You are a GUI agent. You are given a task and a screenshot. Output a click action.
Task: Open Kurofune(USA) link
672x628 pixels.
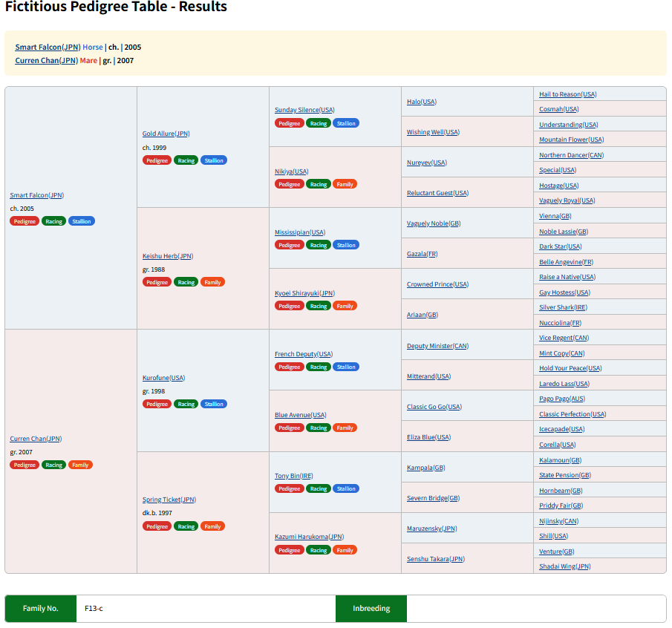click(x=163, y=378)
